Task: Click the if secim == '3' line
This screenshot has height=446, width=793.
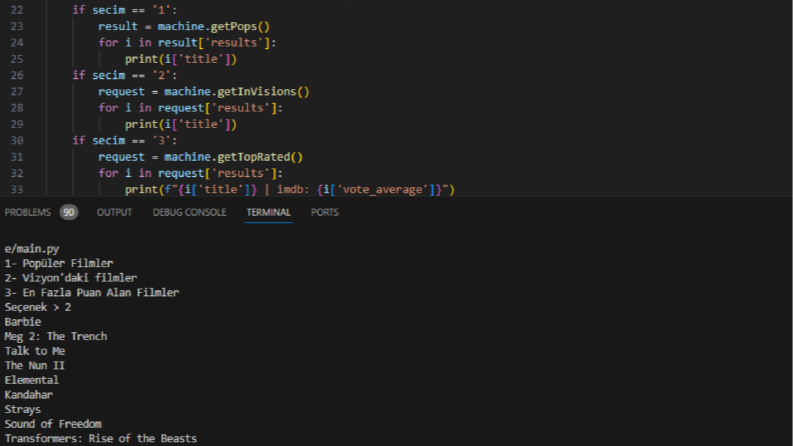Action: 124,141
